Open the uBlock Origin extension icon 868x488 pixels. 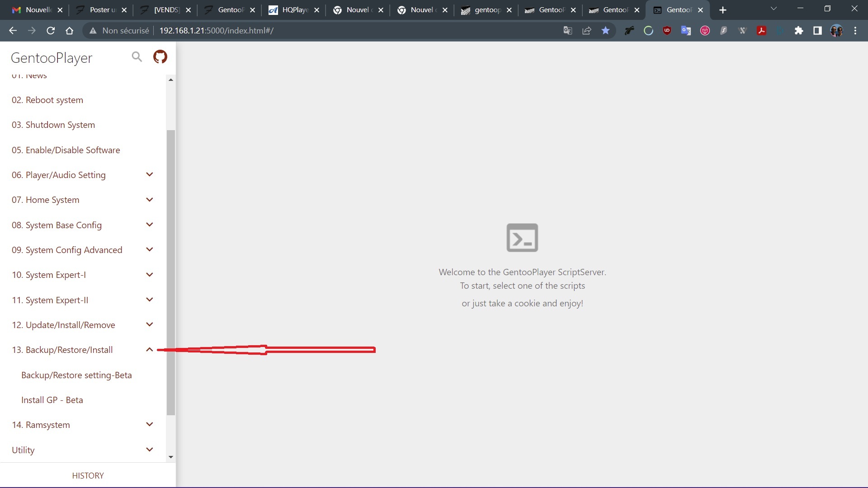(x=667, y=31)
